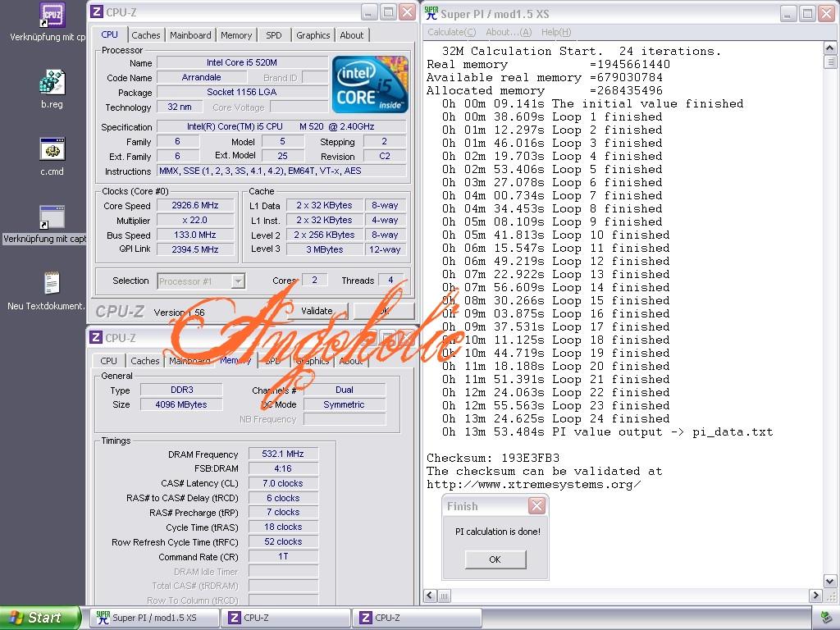
Task: Select CPU tab in lower CPU-Z window
Action: (x=108, y=361)
